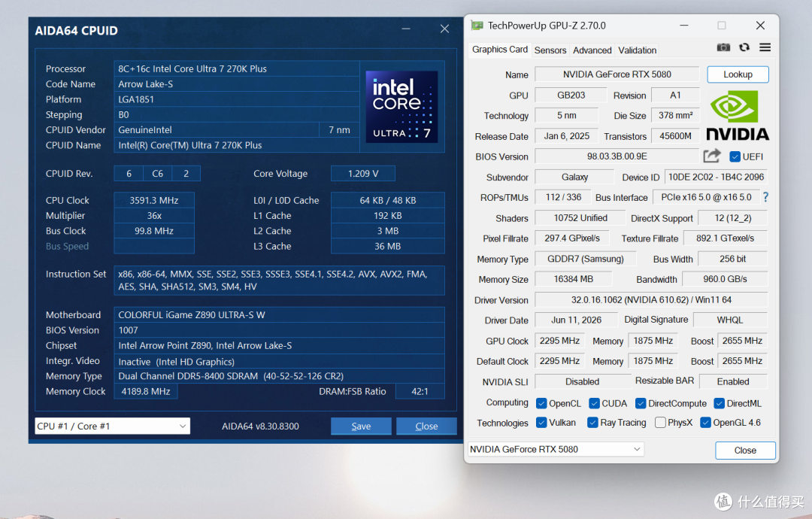Click the Memory Type DDR5-8400 SDRAM value
Screen dimensions: 812x519
tap(279, 375)
